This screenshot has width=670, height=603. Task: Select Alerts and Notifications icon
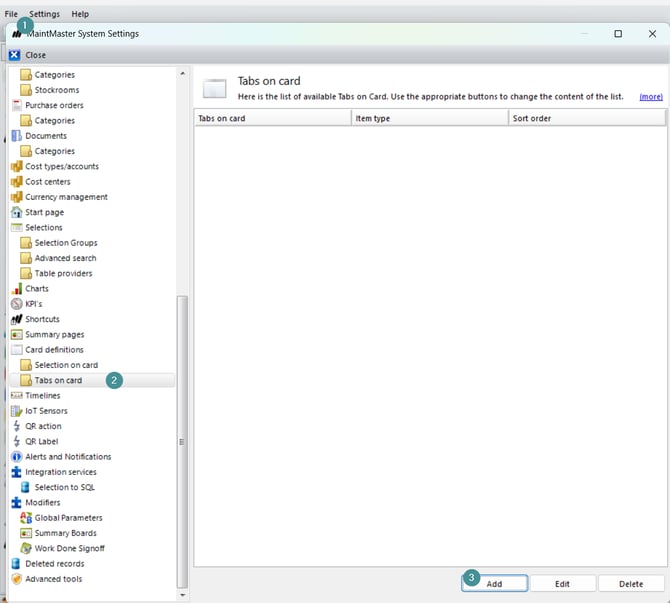16,457
